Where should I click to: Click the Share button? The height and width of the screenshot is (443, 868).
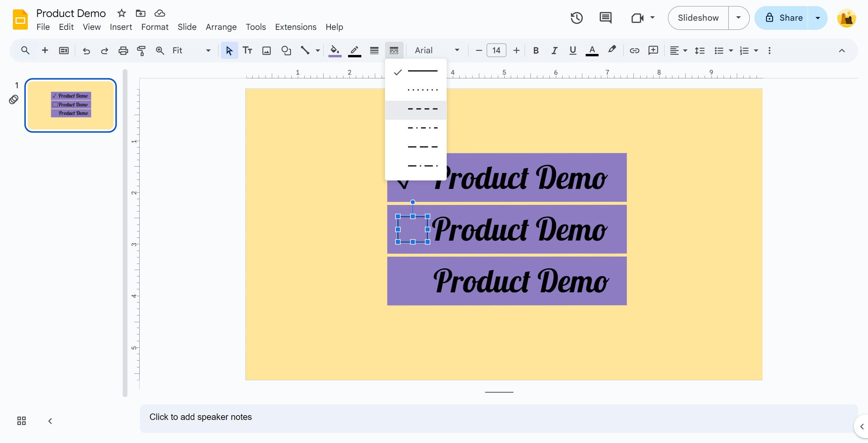click(782, 18)
